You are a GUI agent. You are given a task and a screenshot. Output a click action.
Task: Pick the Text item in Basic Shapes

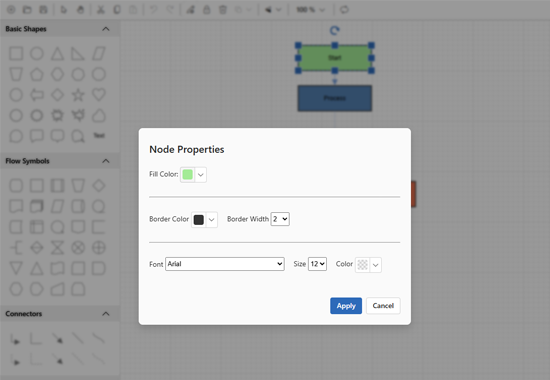pyautogui.click(x=99, y=135)
